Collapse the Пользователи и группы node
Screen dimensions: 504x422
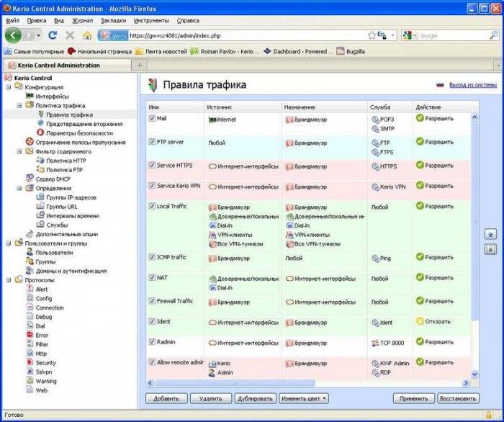pos(9,243)
